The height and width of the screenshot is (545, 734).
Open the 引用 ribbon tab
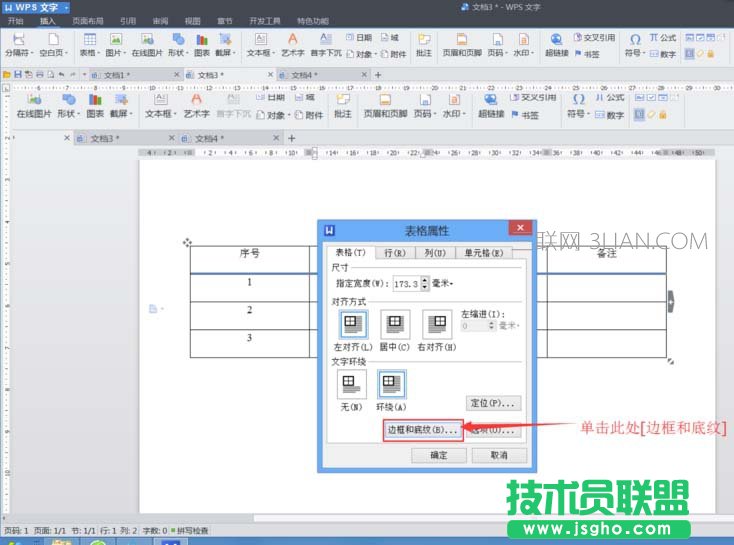[x=128, y=21]
